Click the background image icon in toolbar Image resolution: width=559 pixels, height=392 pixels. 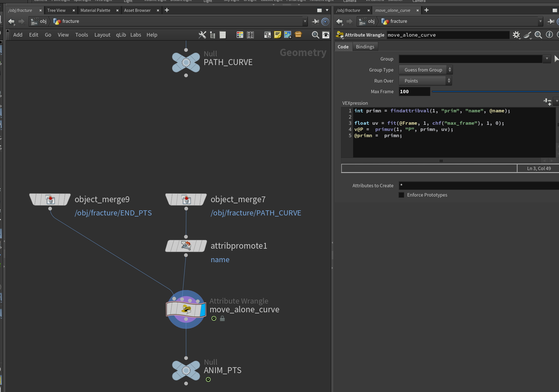coord(288,35)
